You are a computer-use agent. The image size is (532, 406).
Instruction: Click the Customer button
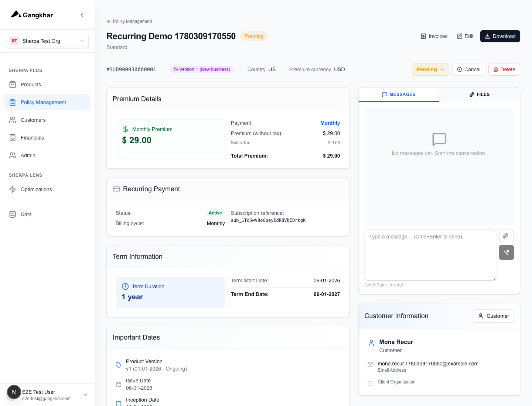493,316
